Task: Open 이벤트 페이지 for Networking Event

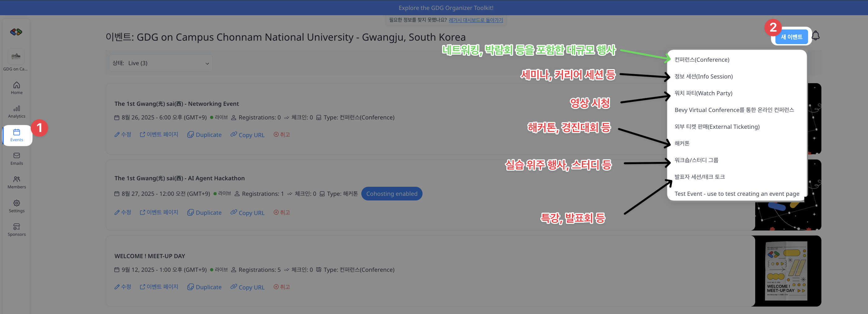Action: tap(159, 134)
